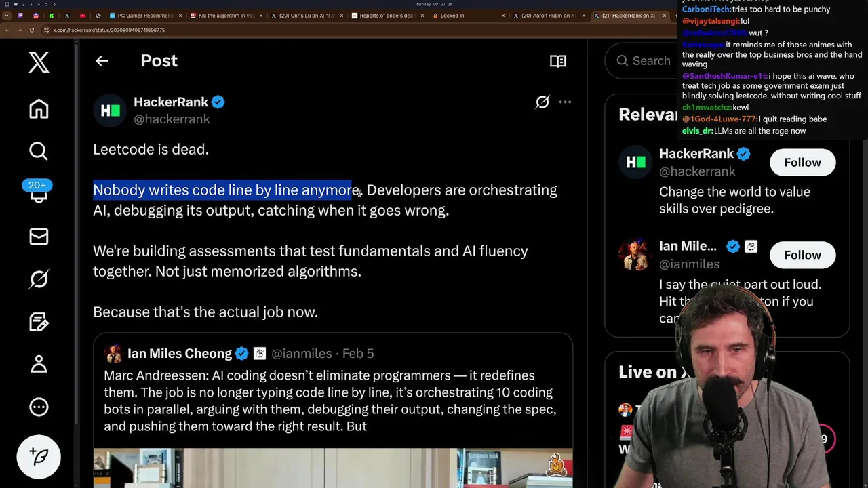868x488 pixels.
Task: Close the Locked In tab
Action: point(502,16)
